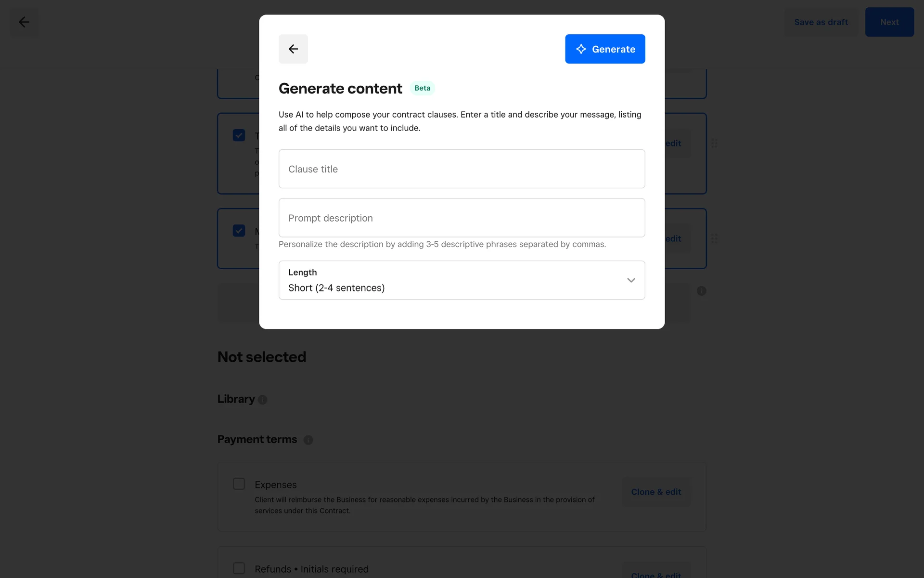
Task: Open the Length dropdown
Action: pos(462,280)
